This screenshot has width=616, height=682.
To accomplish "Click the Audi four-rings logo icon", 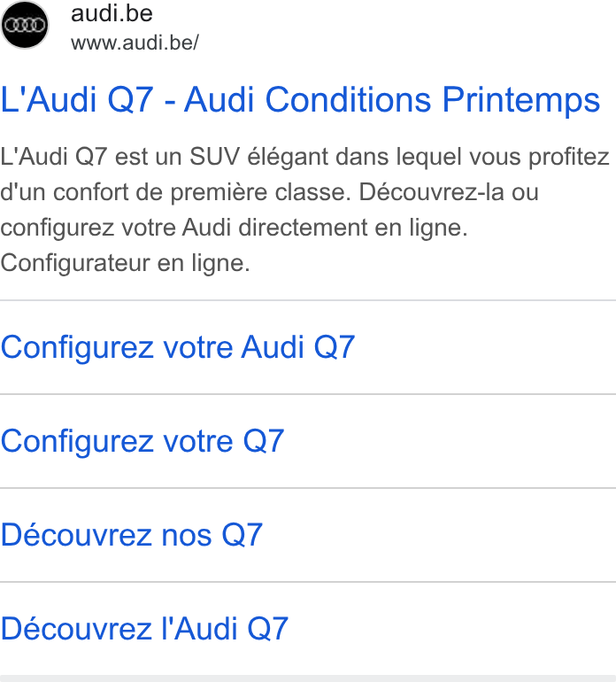I will tap(25, 25).
